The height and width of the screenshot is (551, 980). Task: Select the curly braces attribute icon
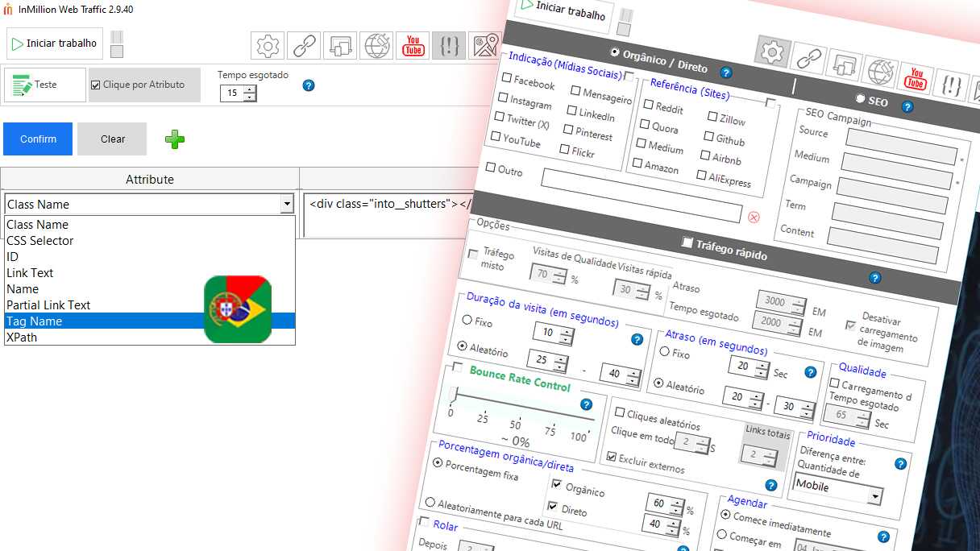click(449, 47)
